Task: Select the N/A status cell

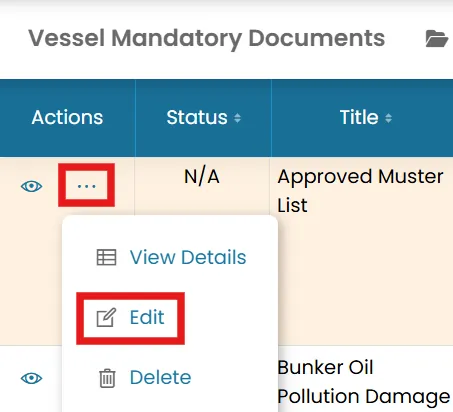Action: 202,176
